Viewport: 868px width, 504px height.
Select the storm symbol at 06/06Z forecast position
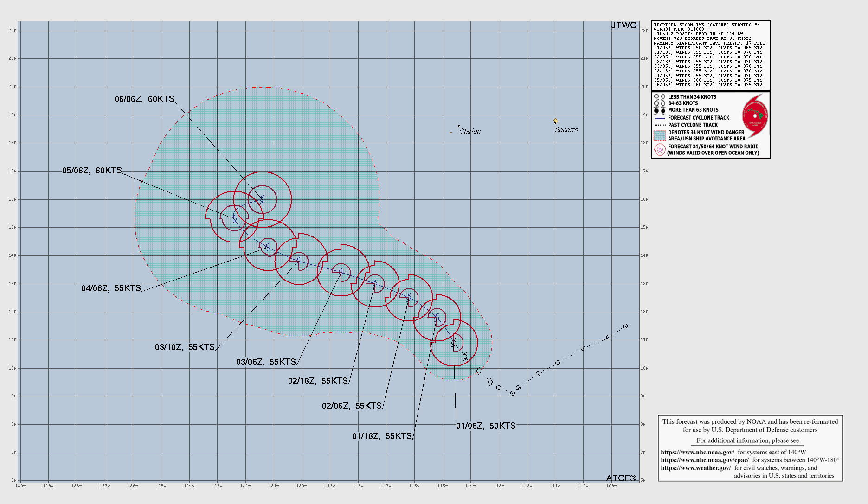point(262,199)
